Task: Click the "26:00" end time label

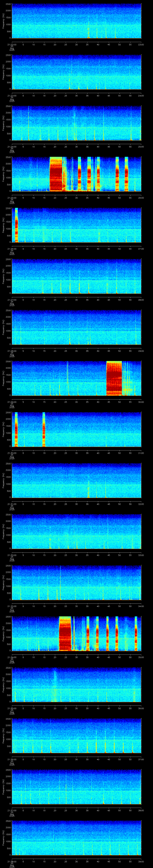Action: pos(141,198)
